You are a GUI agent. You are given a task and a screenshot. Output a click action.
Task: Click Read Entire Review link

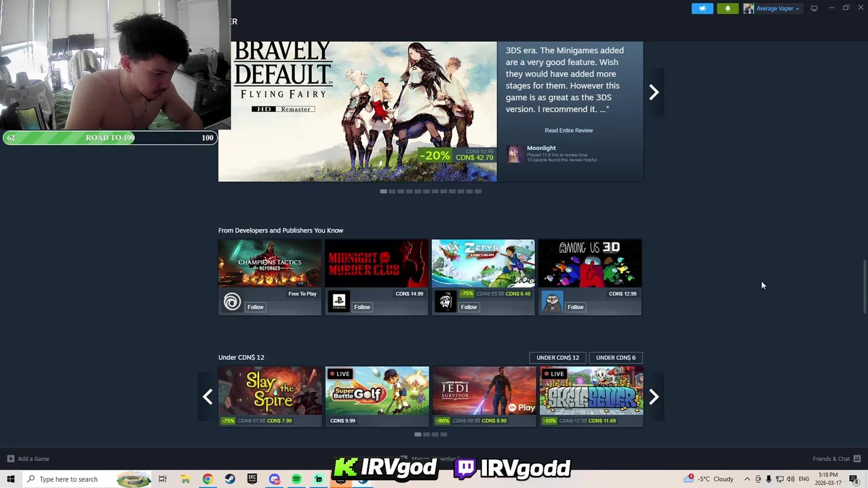point(568,130)
